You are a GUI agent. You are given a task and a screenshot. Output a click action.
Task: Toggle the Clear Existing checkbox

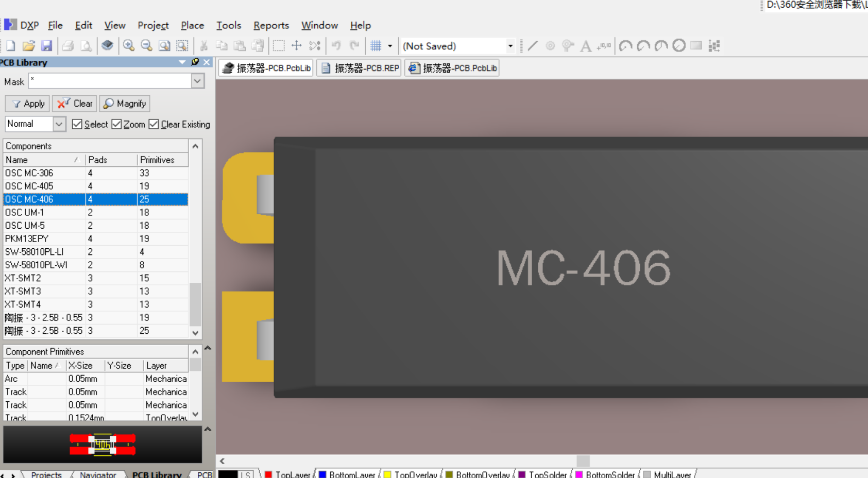coord(154,124)
